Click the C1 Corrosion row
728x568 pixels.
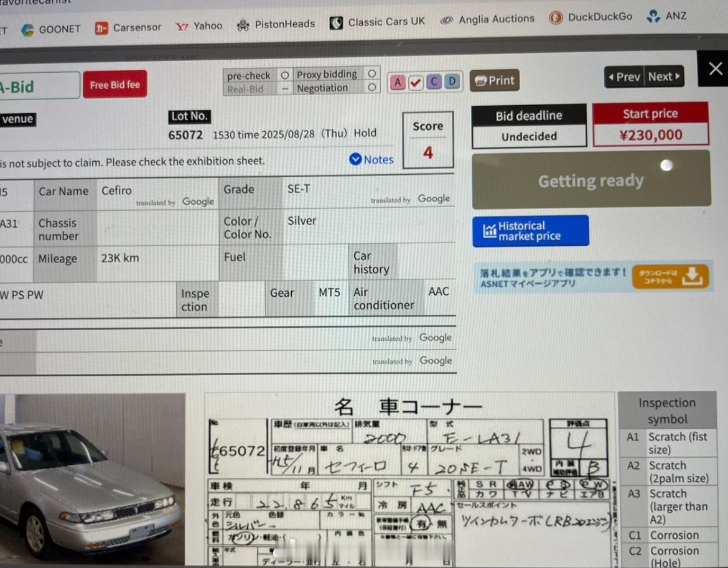(x=669, y=535)
